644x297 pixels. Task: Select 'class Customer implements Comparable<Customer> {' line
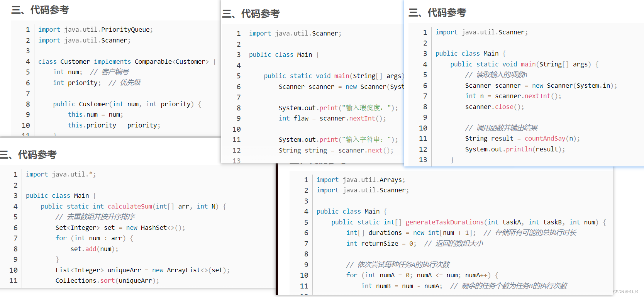(127, 62)
